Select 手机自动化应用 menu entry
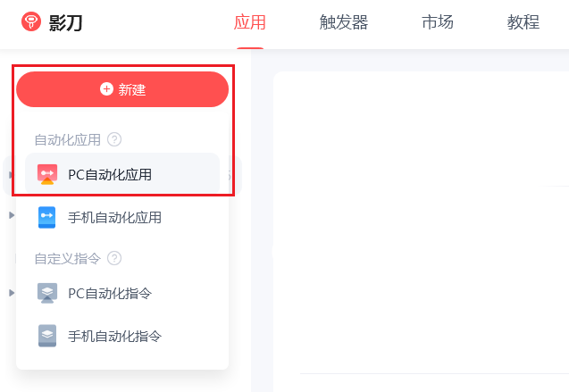This screenshot has width=569, height=392. [x=122, y=217]
